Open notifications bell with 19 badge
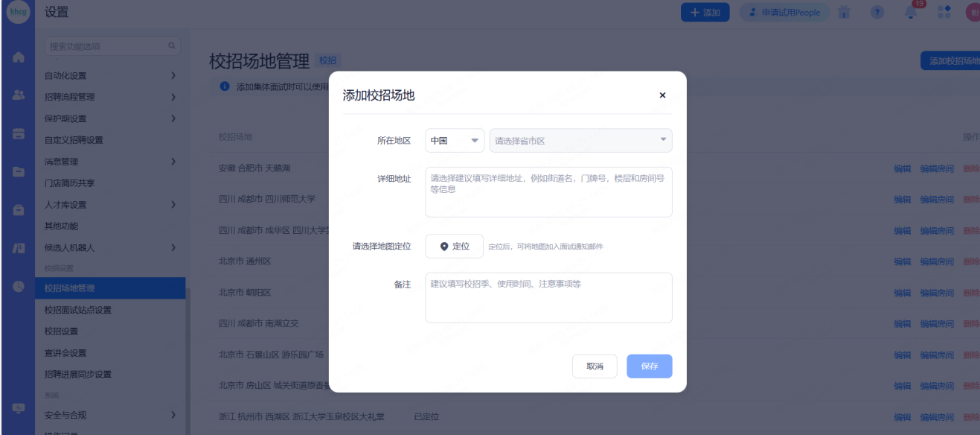This screenshot has width=980, height=435. tap(910, 13)
